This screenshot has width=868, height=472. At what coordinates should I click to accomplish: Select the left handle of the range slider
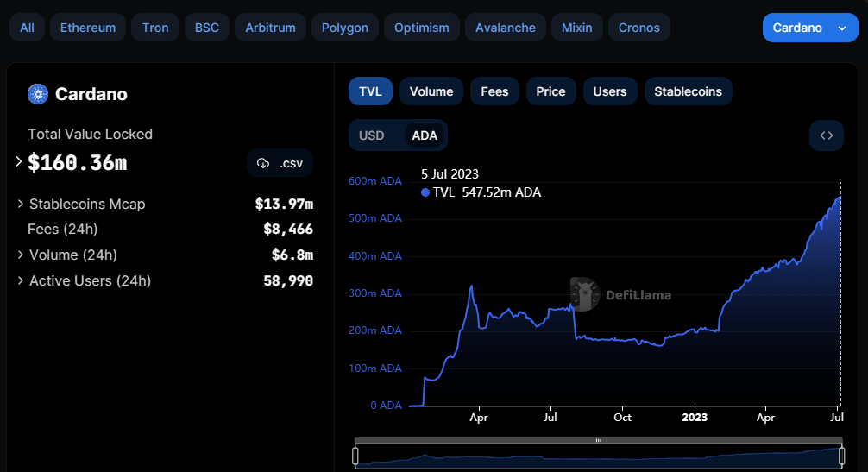pos(355,456)
